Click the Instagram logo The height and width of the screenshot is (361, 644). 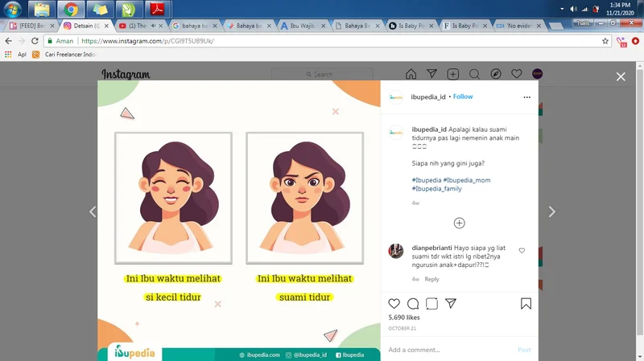pyautogui.click(x=126, y=74)
